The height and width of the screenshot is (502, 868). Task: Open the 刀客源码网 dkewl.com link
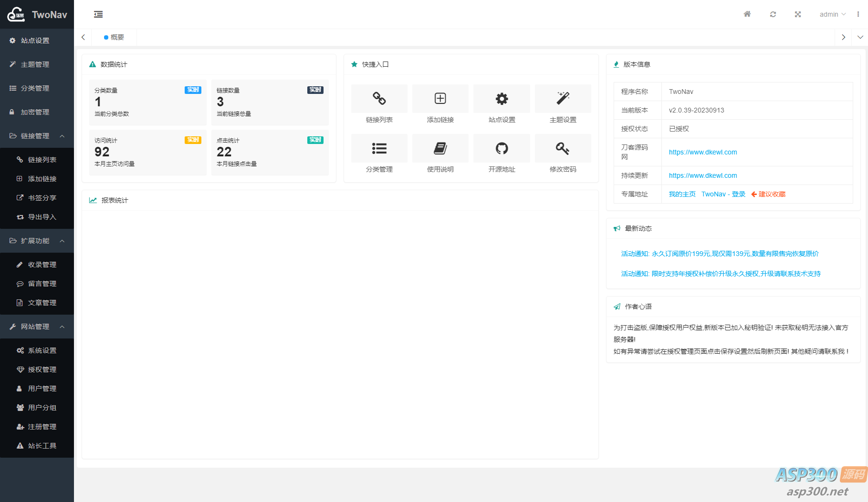coord(703,152)
